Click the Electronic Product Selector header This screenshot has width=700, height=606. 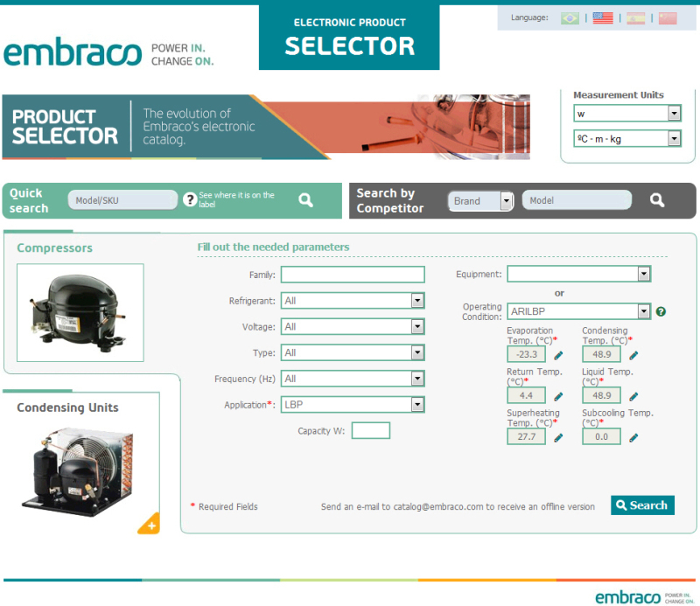[349, 38]
